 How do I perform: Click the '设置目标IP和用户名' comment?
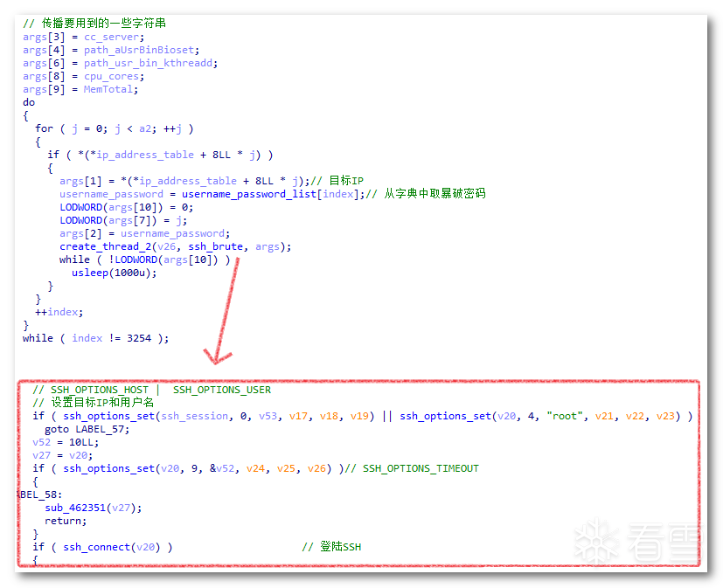click(102, 402)
